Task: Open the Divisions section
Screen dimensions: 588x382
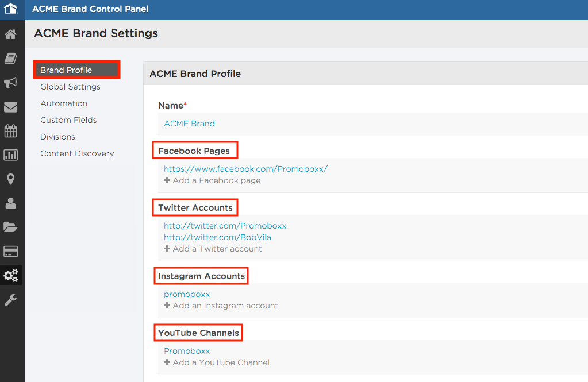Action: (57, 137)
